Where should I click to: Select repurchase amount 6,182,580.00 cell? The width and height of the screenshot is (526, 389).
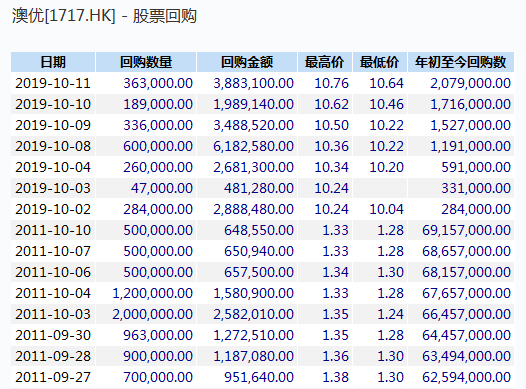pyautogui.click(x=247, y=146)
